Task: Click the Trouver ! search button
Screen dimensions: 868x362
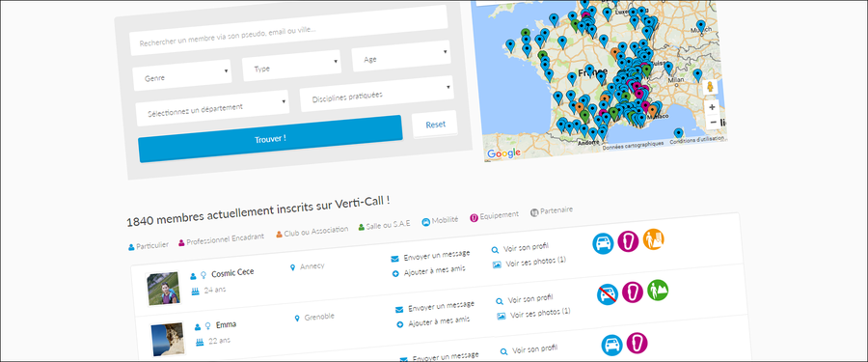Action: [x=270, y=139]
